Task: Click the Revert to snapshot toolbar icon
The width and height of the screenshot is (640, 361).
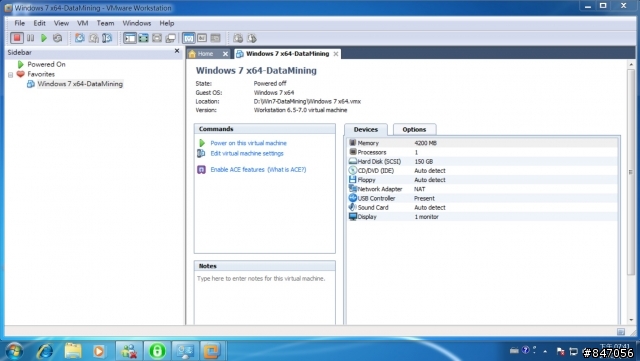Action: pos(93,38)
